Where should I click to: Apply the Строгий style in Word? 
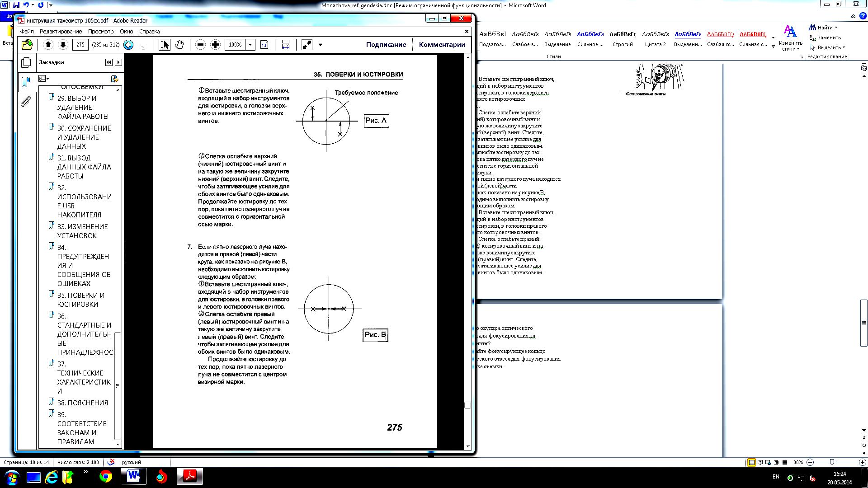[x=623, y=38]
